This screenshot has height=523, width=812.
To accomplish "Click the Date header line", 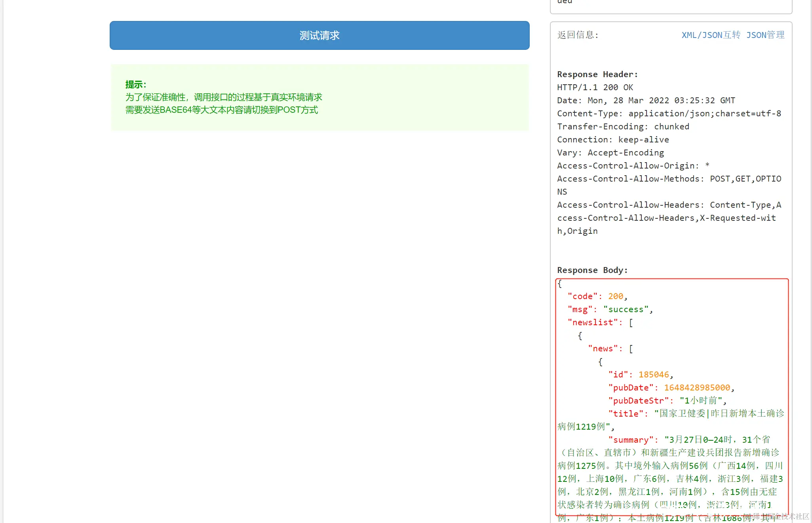I will 646,100.
